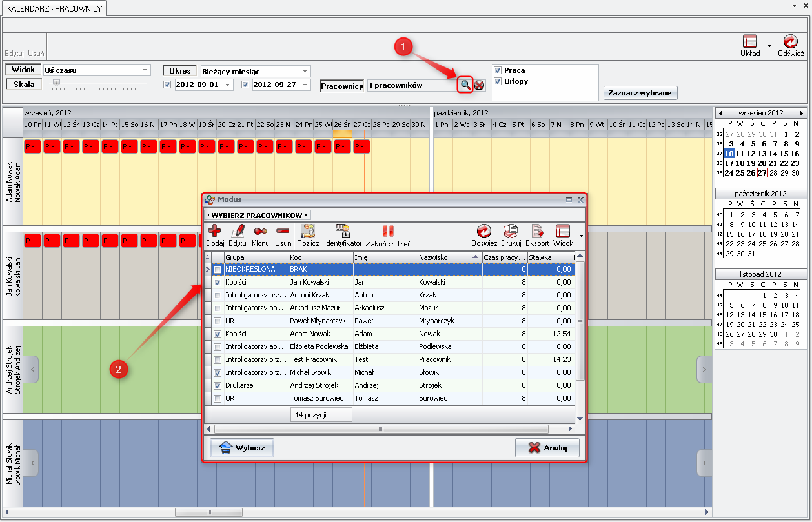Image resolution: width=812 pixels, height=522 pixels.
Task: Click the Odśwież icon in main toolbar
Action: tap(790, 43)
